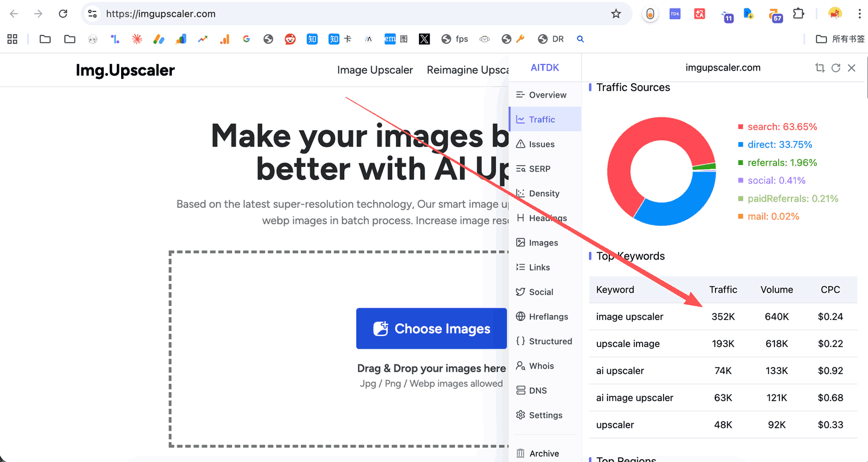Viewport: 868px width, 462px height.
Task: Click the X (Twitter) bookmark icon
Action: (x=424, y=39)
